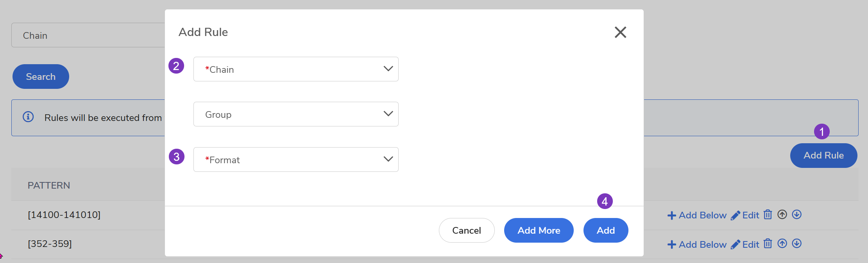Viewport: 868px width, 263px height.
Task: Add Below the [14100-141010] rule
Action: tap(697, 215)
